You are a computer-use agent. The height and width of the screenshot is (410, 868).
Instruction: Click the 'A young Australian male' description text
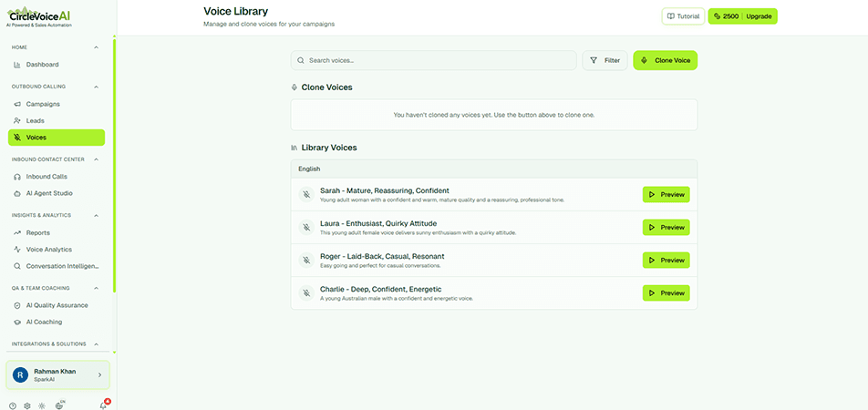click(x=397, y=299)
